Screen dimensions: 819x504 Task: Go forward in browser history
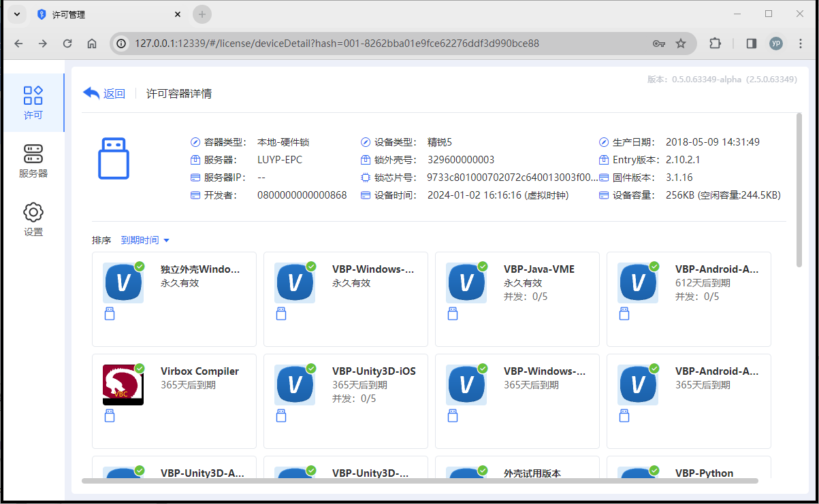(43, 44)
